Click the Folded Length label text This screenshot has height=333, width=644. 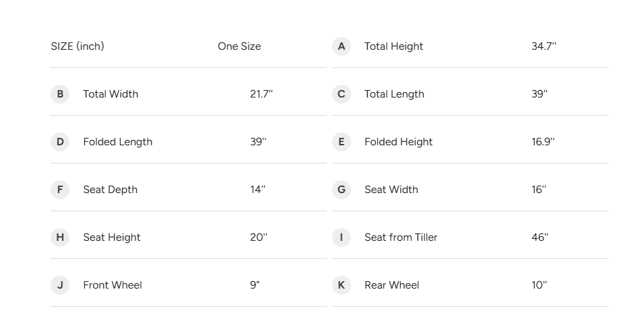(x=118, y=142)
